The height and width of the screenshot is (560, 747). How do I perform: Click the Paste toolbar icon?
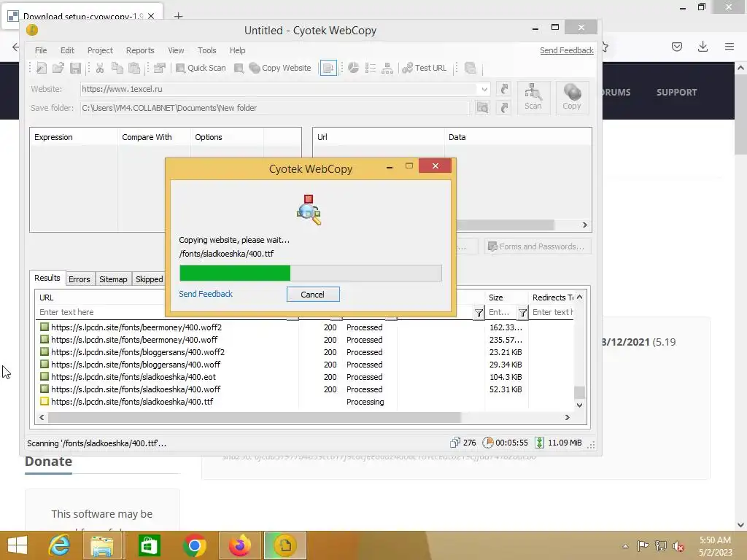click(134, 68)
